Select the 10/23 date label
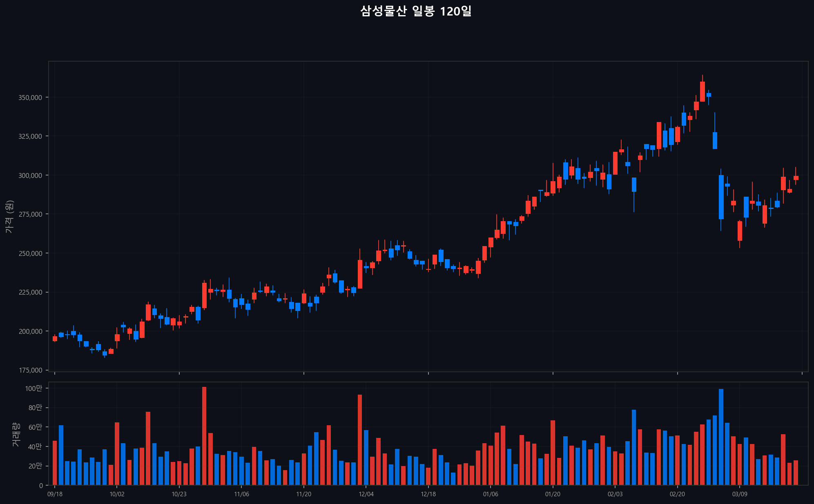Screen dimensions: 814x504 click(x=179, y=494)
